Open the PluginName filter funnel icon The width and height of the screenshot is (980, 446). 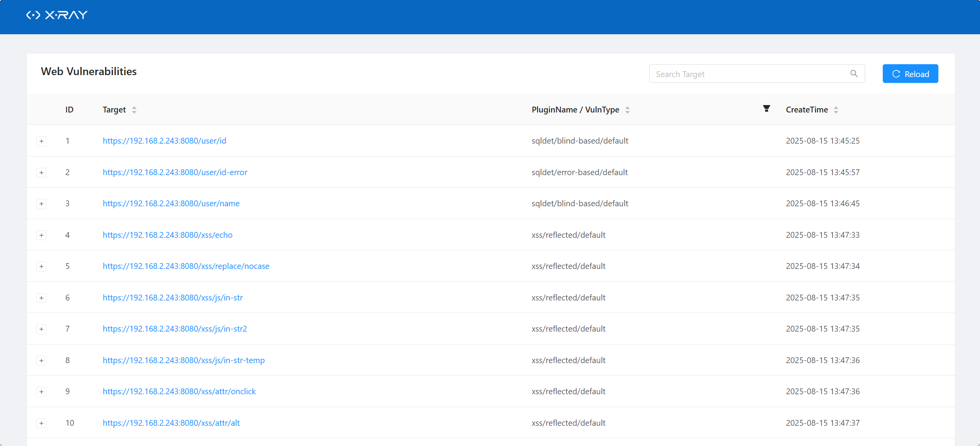click(x=766, y=109)
